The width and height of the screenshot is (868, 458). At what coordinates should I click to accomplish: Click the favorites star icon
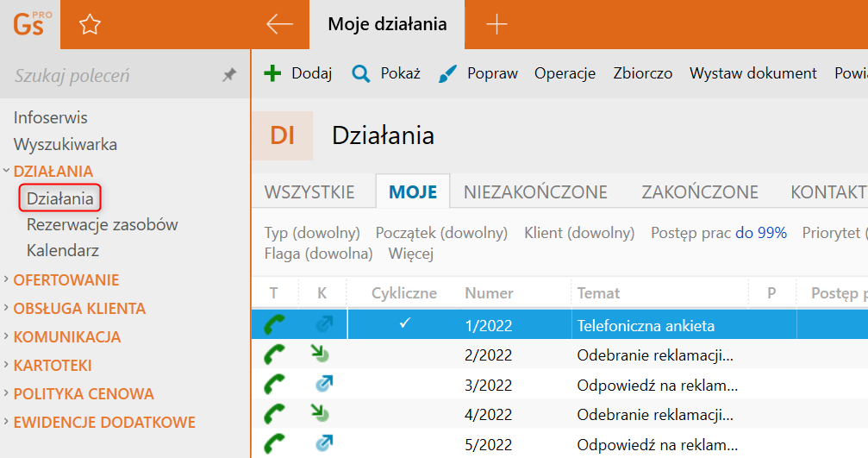90,24
